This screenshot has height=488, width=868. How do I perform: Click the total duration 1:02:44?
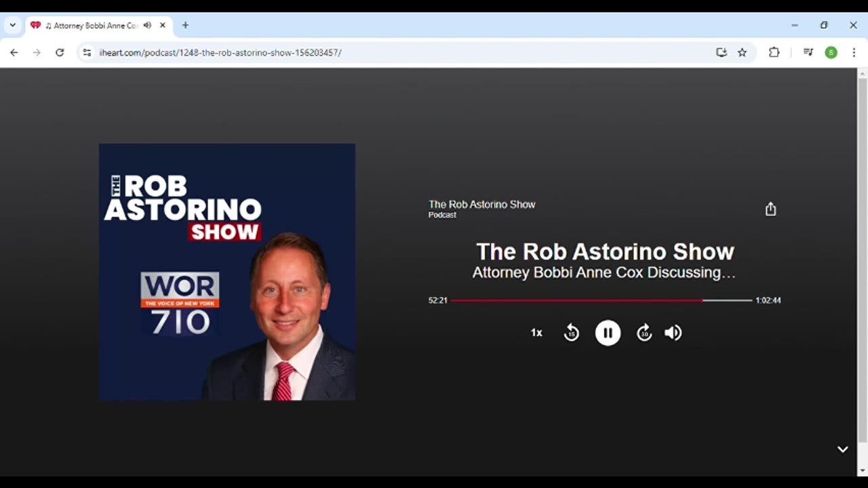768,300
